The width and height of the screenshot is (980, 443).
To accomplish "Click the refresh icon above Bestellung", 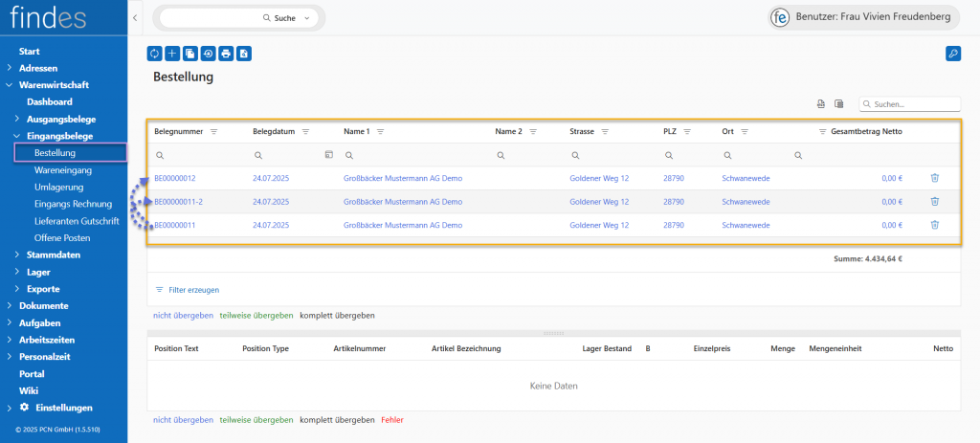I will [155, 54].
